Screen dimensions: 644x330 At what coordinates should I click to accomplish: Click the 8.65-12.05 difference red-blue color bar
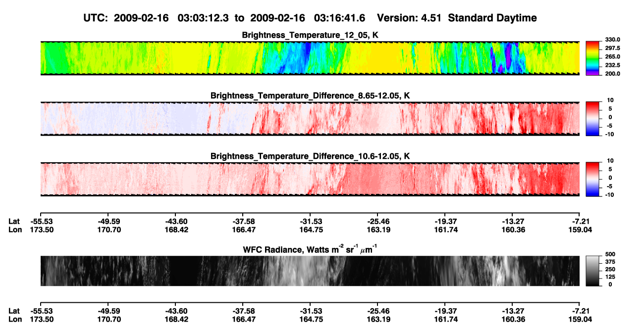point(592,119)
